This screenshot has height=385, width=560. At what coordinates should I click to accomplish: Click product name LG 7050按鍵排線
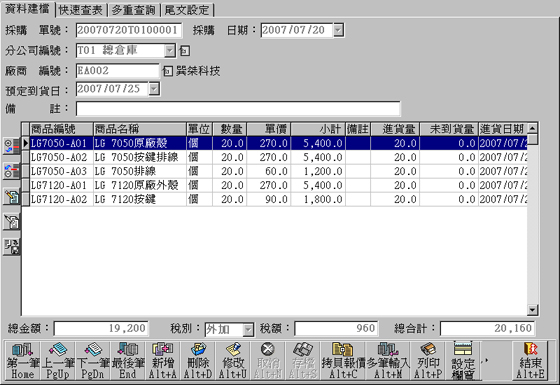pyautogui.click(x=136, y=157)
